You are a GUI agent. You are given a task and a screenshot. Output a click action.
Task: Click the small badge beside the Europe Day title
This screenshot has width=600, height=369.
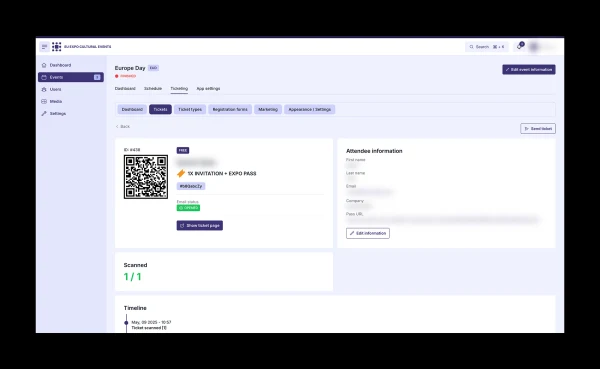pos(153,68)
